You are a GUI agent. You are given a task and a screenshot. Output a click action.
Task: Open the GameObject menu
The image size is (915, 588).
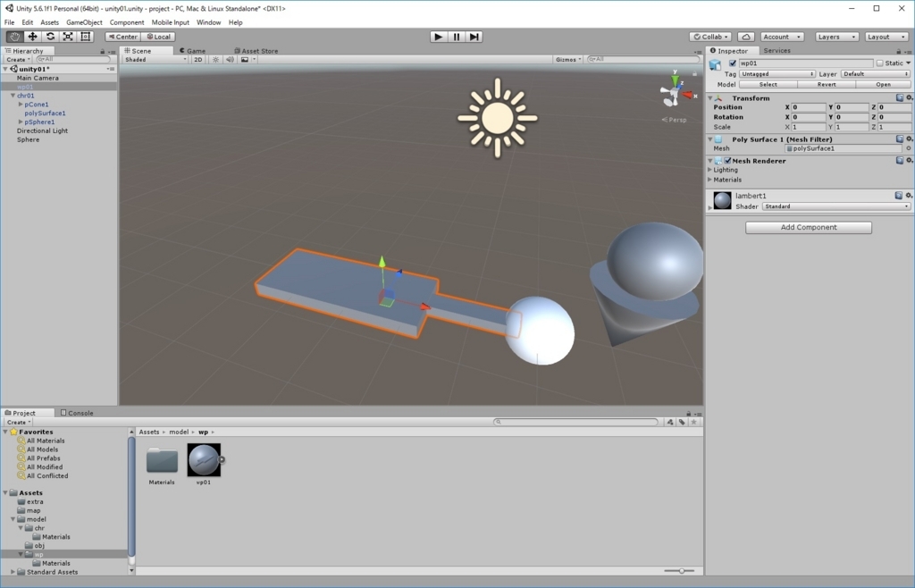coord(84,22)
